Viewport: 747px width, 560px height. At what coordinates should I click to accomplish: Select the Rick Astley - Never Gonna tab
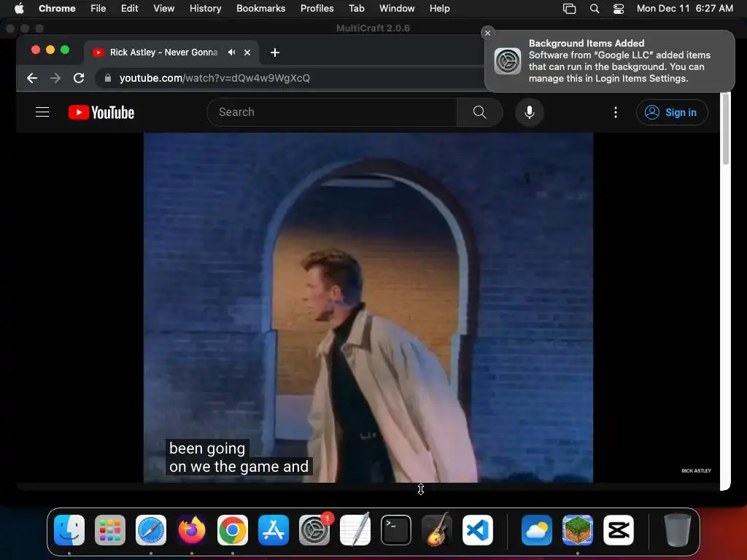click(x=163, y=52)
